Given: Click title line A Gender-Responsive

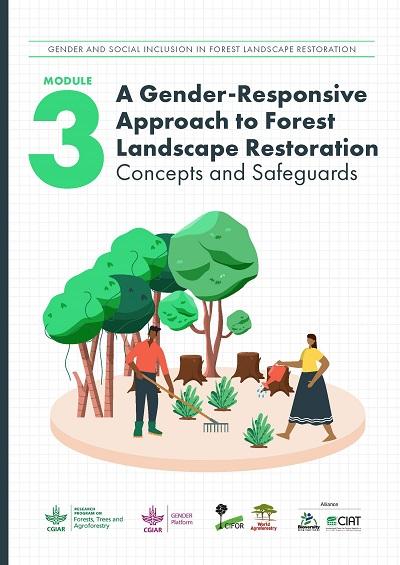Looking at the screenshot, I should pos(241,95).
